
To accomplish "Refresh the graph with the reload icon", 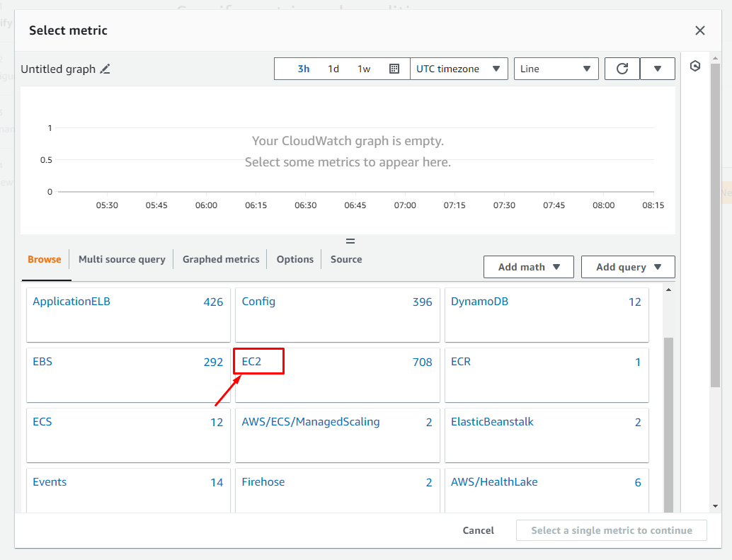I will pyautogui.click(x=622, y=69).
